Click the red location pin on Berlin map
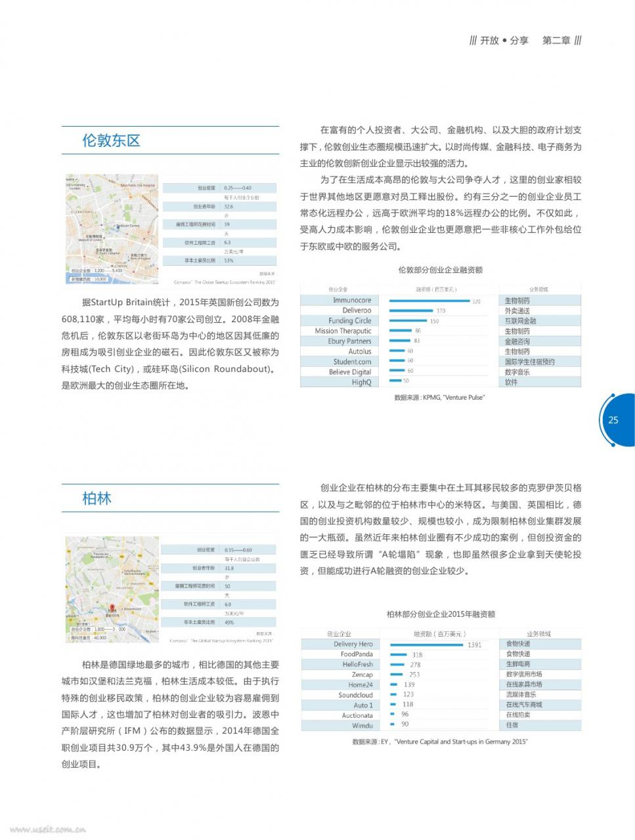 (112, 608)
